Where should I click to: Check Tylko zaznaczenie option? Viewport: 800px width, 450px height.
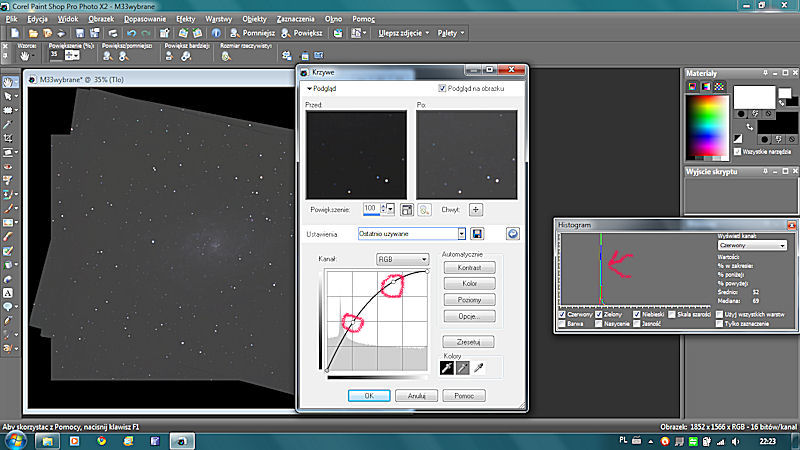click(719, 323)
